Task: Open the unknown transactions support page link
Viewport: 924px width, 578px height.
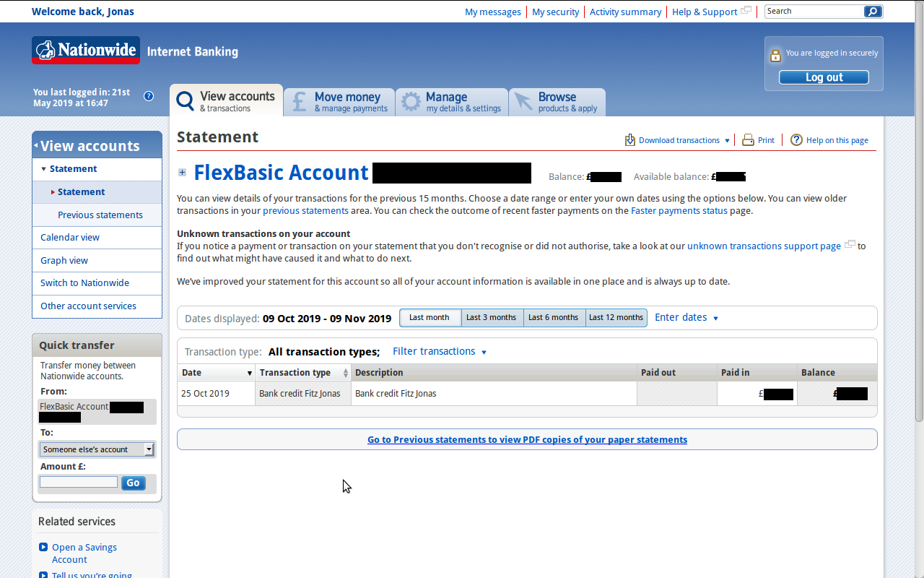Action: (x=764, y=246)
